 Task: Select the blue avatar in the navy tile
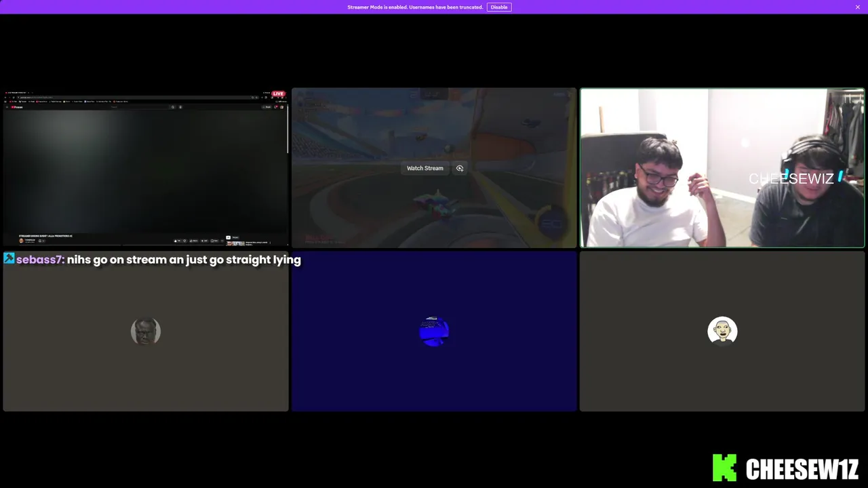pyautogui.click(x=434, y=331)
